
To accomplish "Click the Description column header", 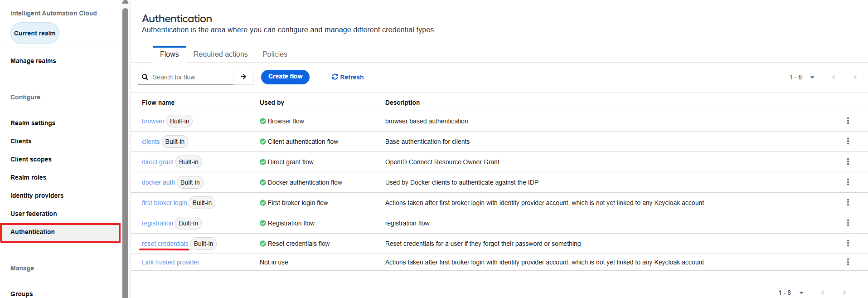I will click(x=402, y=103).
